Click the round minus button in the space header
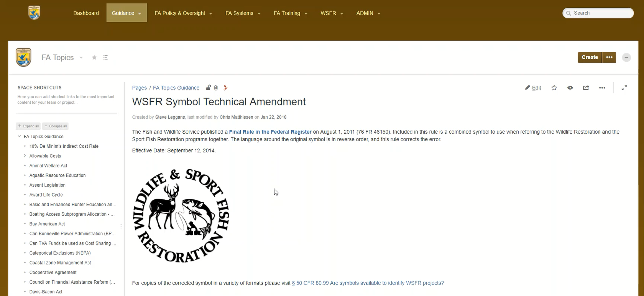The width and height of the screenshot is (644, 296). pyautogui.click(x=626, y=57)
